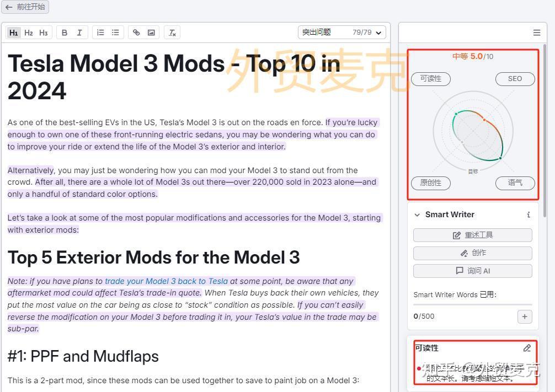Clear text formatting
This screenshot has height=392, width=555.
172,33
